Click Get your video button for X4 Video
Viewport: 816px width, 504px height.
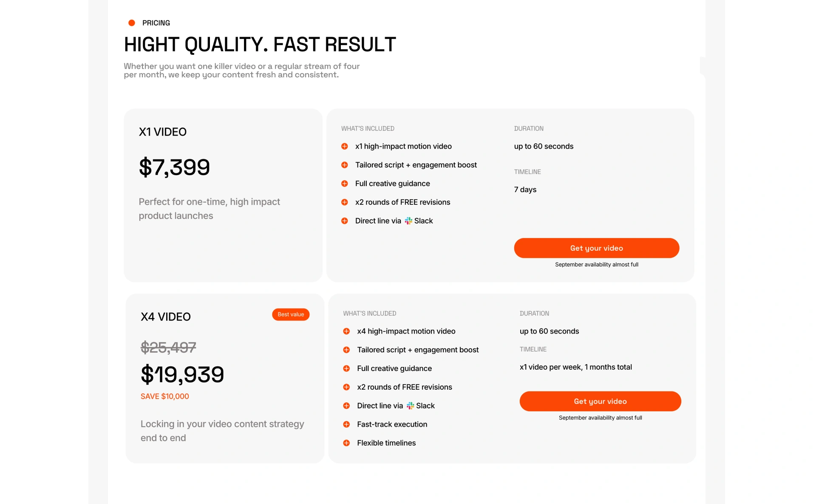pos(600,401)
